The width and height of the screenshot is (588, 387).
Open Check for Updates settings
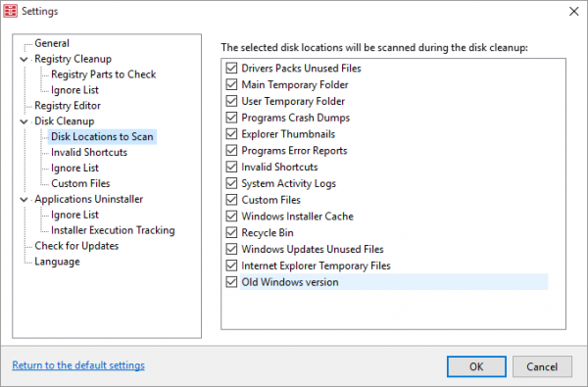click(x=76, y=246)
